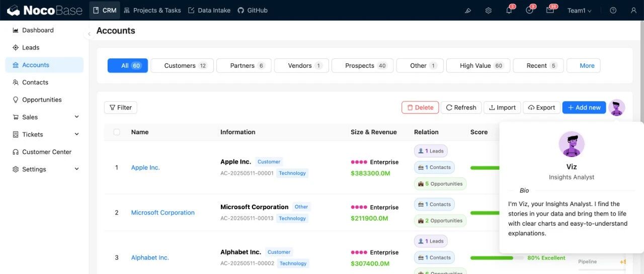
Task: Click the Name column header
Action: click(x=140, y=132)
